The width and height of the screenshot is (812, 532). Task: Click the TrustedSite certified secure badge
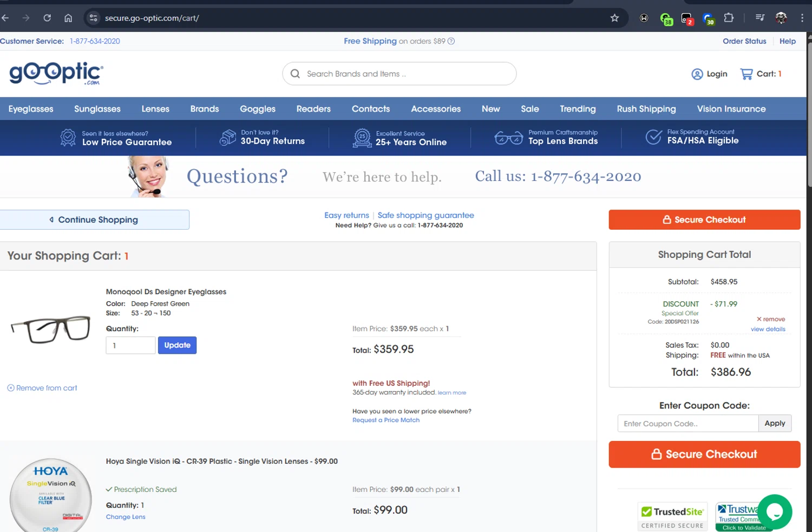(x=673, y=516)
